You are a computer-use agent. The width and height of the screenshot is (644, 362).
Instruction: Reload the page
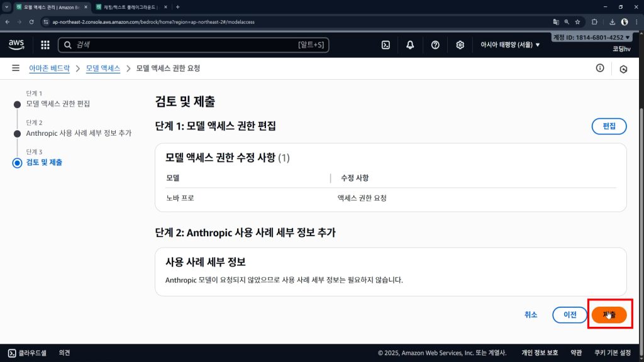point(31,22)
